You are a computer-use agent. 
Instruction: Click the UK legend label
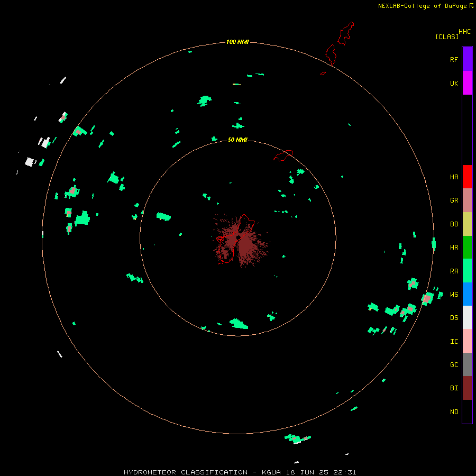pyautogui.click(x=454, y=84)
